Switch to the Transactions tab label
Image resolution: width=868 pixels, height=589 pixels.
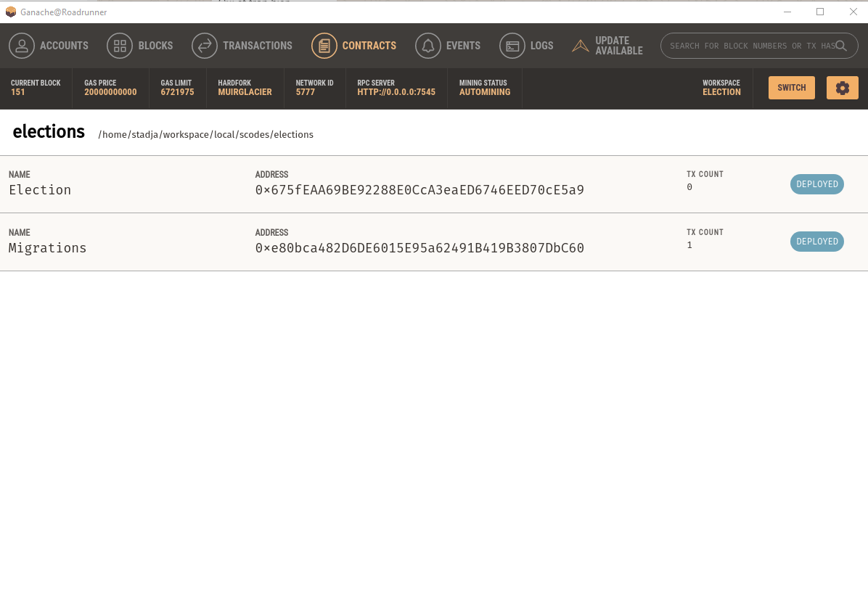pos(258,46)
